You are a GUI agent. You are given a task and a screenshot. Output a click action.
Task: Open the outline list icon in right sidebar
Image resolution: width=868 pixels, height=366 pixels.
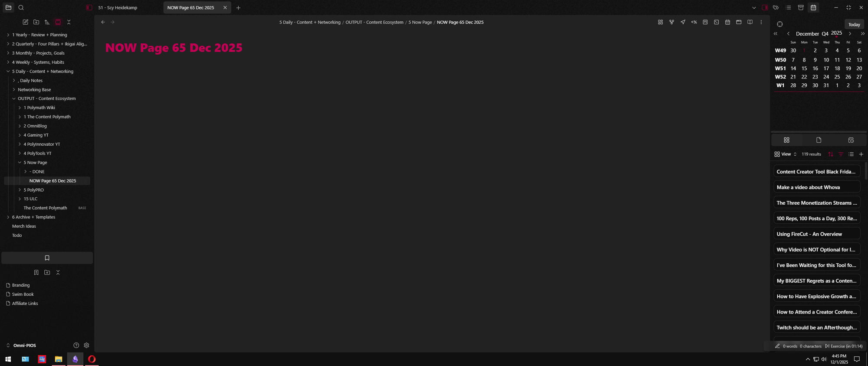[788, 7]
